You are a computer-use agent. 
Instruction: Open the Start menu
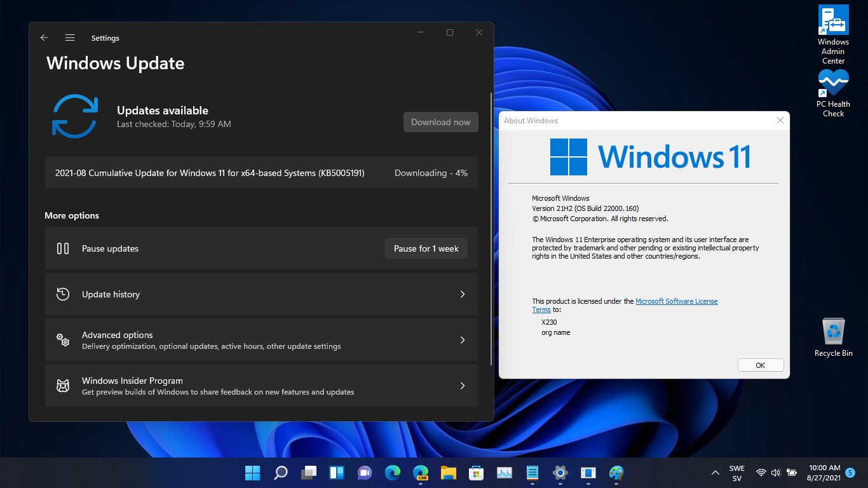252,473
